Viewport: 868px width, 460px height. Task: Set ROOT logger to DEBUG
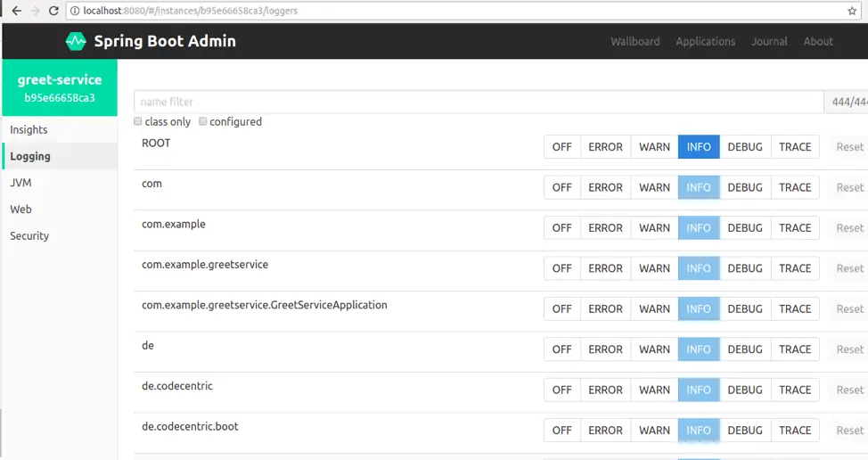point(745,147)
